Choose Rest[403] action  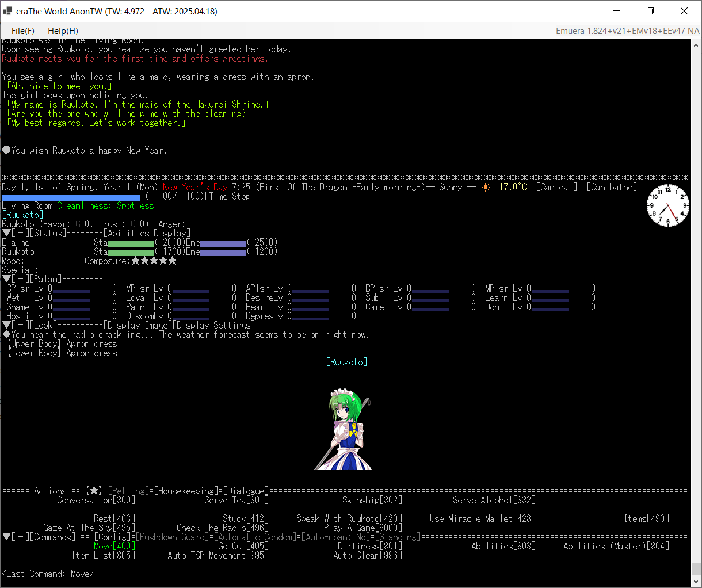[x=115, y=518]
